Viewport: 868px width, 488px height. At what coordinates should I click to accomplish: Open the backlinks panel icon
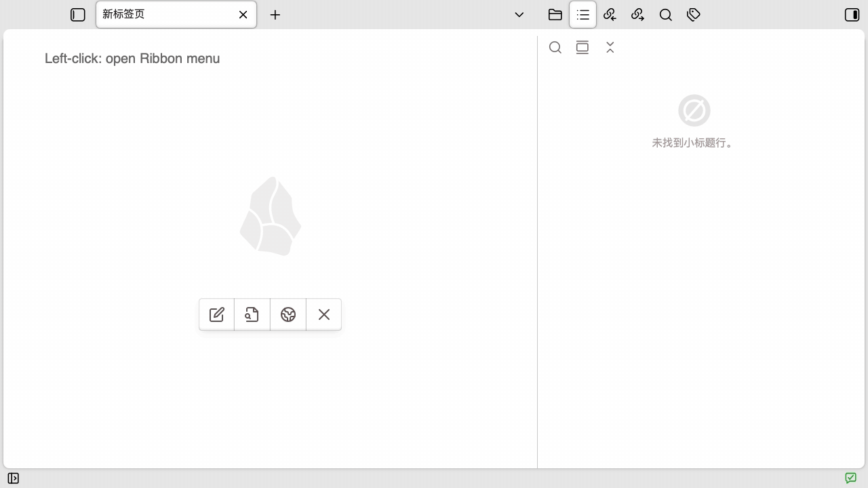pyautogui.click(x=610, y=14)
